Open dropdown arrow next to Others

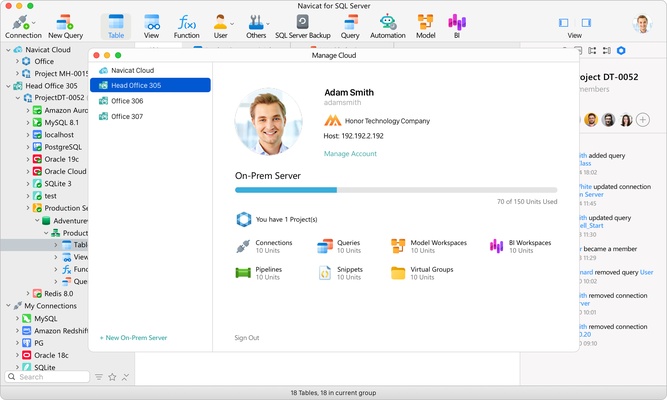click(268, 24)
